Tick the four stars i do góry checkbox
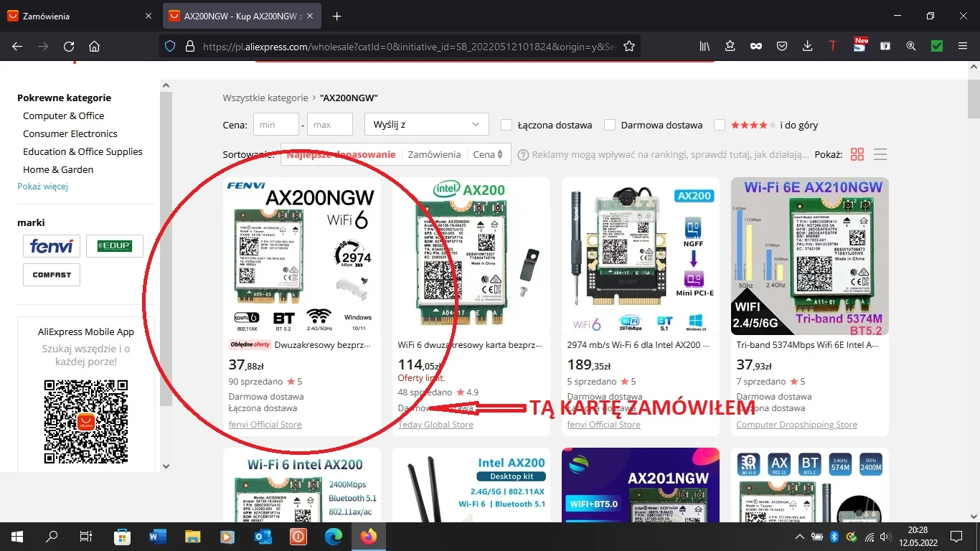Viewport: 980px width, 551px height. click(720, 125)
